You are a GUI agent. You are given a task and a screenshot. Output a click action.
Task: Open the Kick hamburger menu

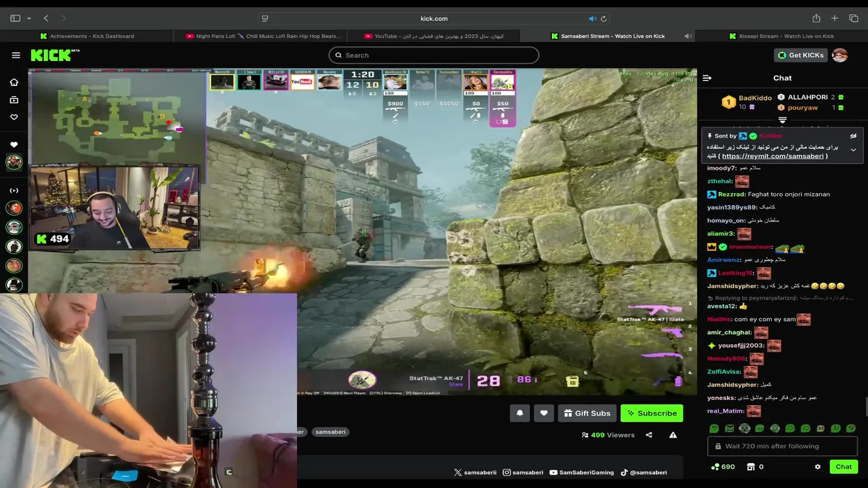(x=16, y=56)
